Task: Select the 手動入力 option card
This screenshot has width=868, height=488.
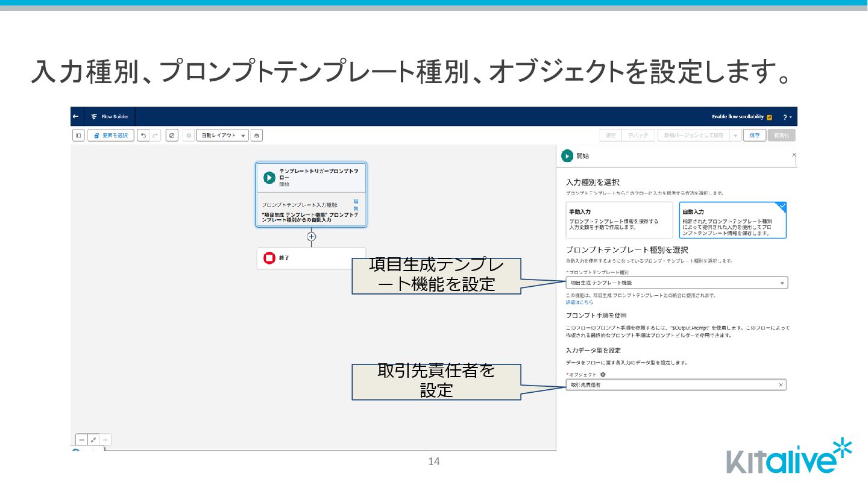Action: 619,220
